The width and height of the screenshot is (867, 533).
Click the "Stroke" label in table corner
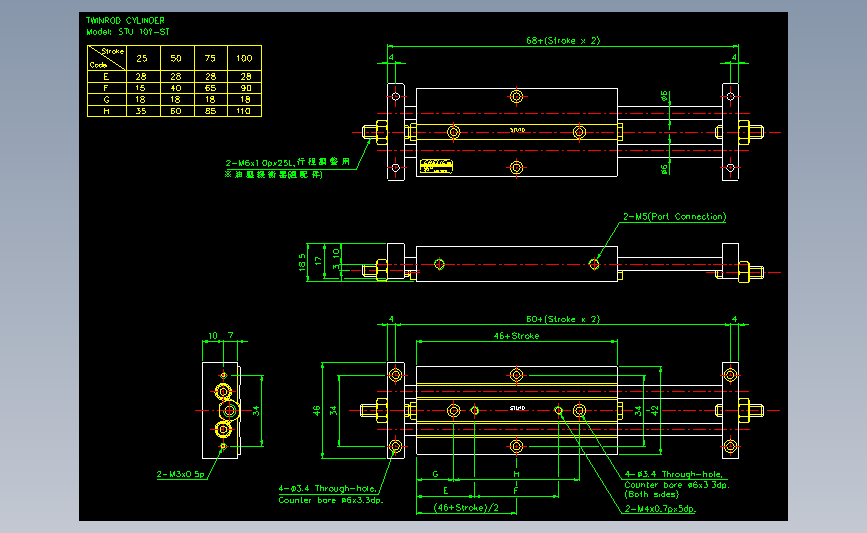coord(113,51)
